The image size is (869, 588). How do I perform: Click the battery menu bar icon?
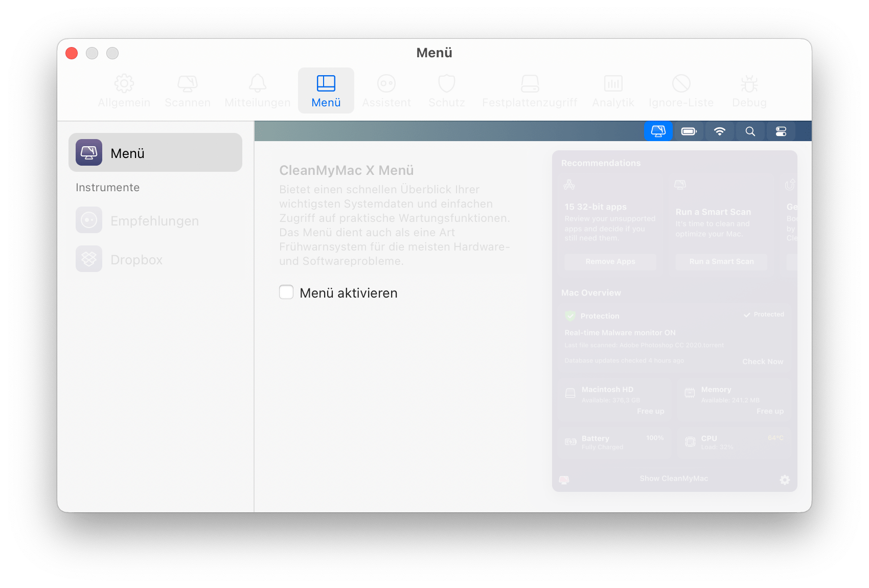tap(689, 131)
